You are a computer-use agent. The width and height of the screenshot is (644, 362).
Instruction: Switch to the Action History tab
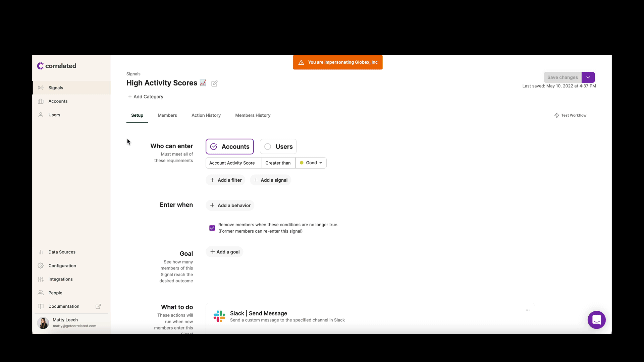point(206,115)
